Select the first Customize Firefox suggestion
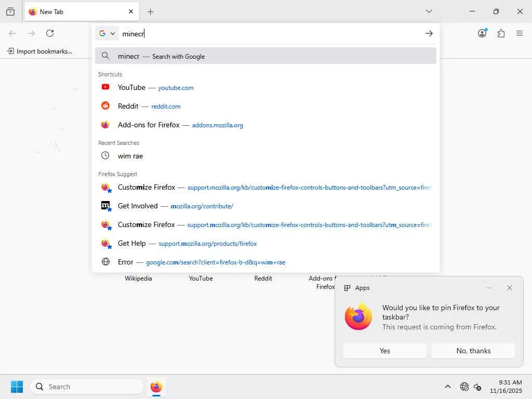Image resolution: width=532 pixels, height=399 pixels. point(265,187)
